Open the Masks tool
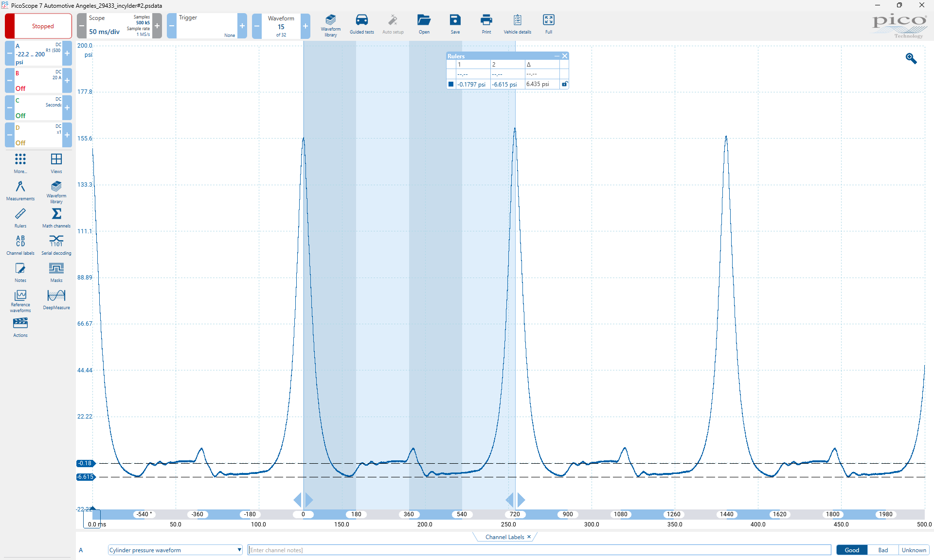 click(x=56, y=272)
